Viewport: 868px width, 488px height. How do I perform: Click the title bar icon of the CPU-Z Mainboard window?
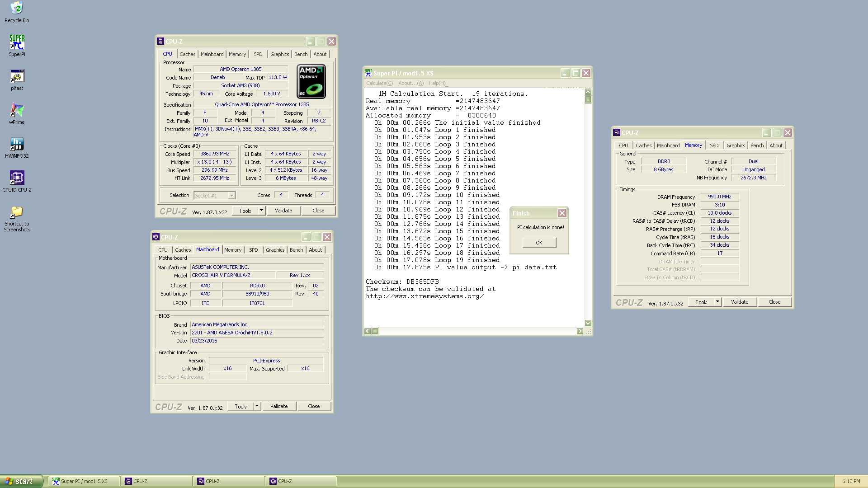[x=156, y=237]
